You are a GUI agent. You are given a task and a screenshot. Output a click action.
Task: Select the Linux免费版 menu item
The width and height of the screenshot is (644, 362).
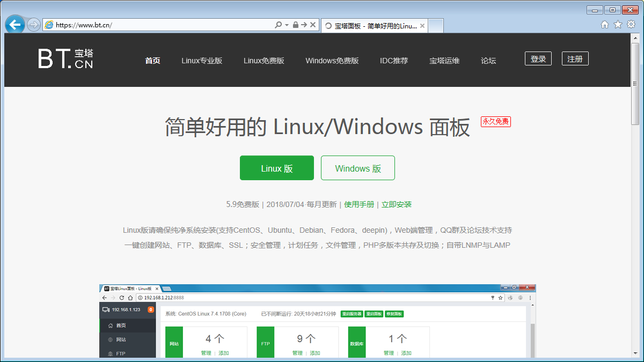pos(264,61)
